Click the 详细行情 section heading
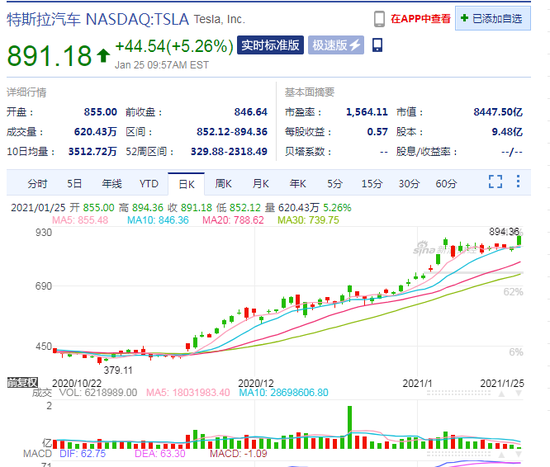 click(27, 92)
